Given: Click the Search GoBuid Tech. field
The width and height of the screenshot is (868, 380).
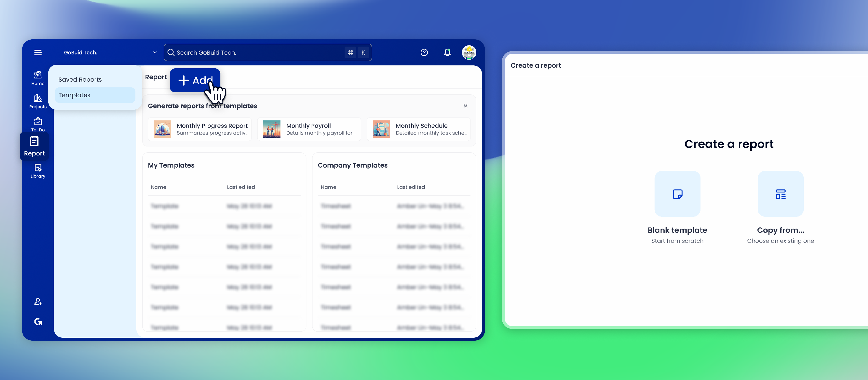Looking at the screenshot, I should pyautogui.click(x=268, y=53).
